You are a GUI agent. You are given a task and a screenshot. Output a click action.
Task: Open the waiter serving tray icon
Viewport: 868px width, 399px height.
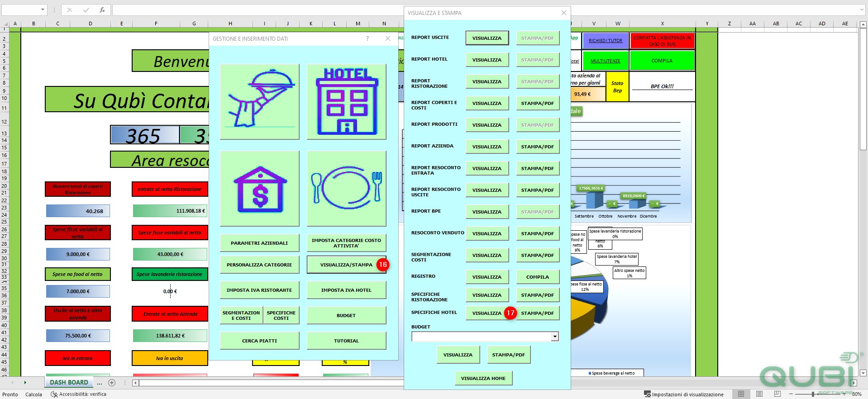[x=260, y=101]
